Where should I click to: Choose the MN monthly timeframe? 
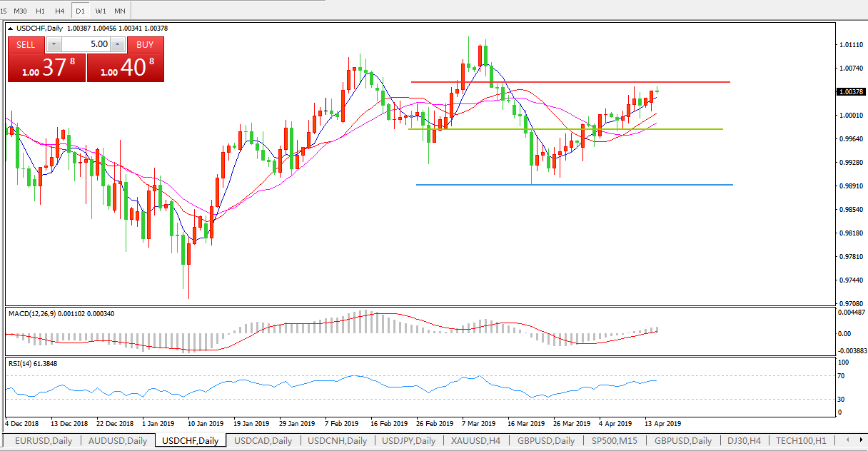(120, 11)
